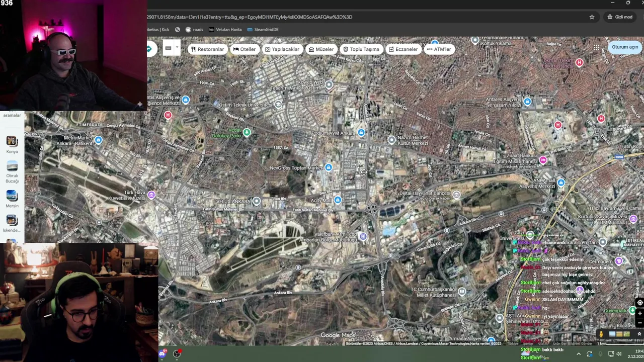
Task: Click the taskbar volume speaker icon
Action: point(619,354)
